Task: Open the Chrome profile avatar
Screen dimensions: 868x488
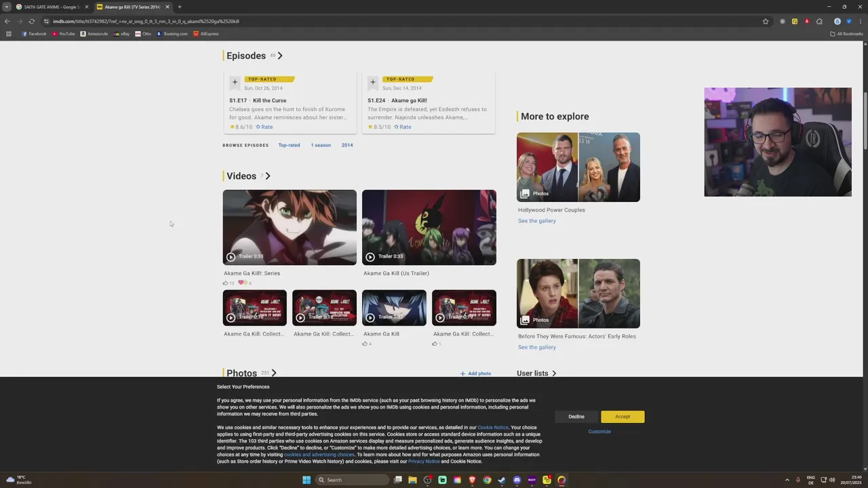Action: pos(837,21)
